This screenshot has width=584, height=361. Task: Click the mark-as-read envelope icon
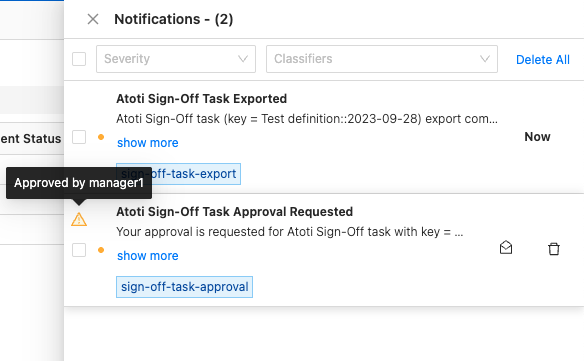506,248
